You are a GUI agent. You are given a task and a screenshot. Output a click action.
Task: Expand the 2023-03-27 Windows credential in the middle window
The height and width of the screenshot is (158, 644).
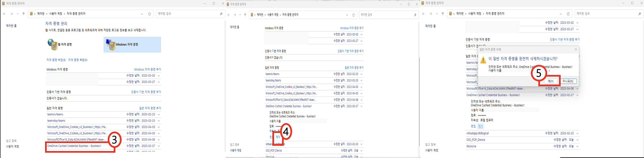(361, 41)
